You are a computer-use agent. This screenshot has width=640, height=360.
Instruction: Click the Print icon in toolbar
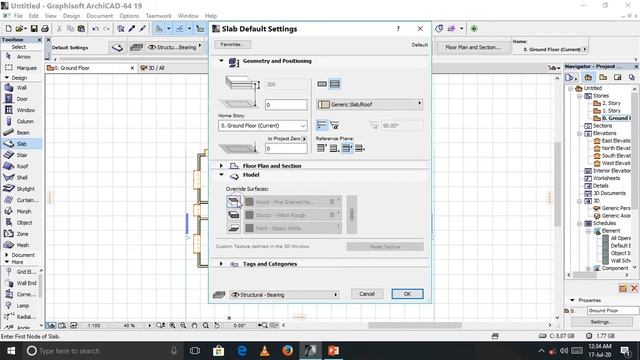(x=45, y=29)
